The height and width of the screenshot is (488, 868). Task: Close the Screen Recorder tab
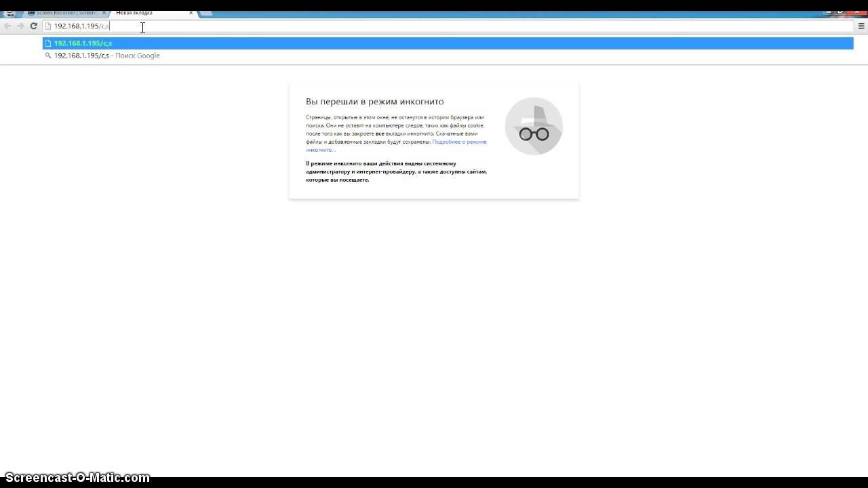click(x=104, y=13)
